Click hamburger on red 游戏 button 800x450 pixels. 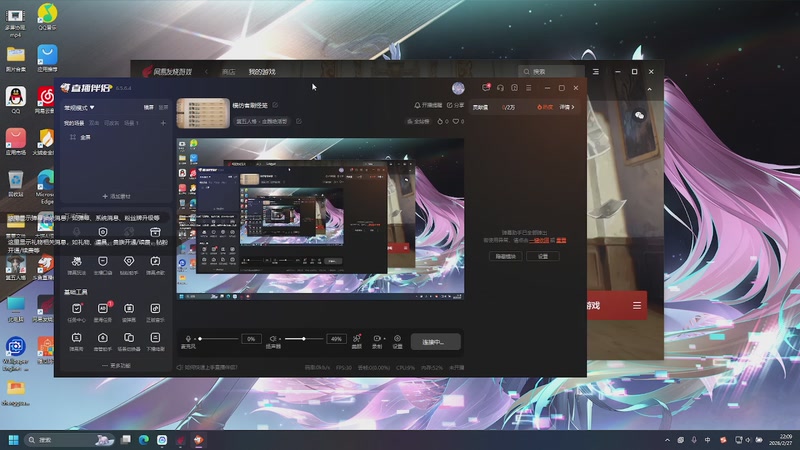pyautogui.click(x=637, y=306)
